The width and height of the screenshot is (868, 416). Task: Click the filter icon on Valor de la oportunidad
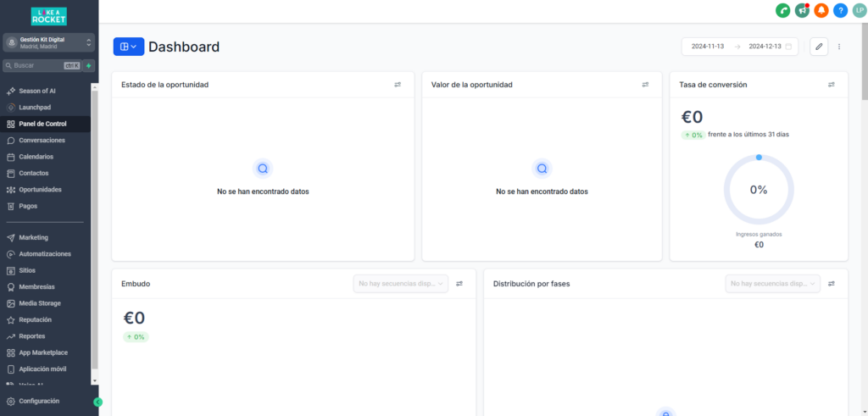645,85
